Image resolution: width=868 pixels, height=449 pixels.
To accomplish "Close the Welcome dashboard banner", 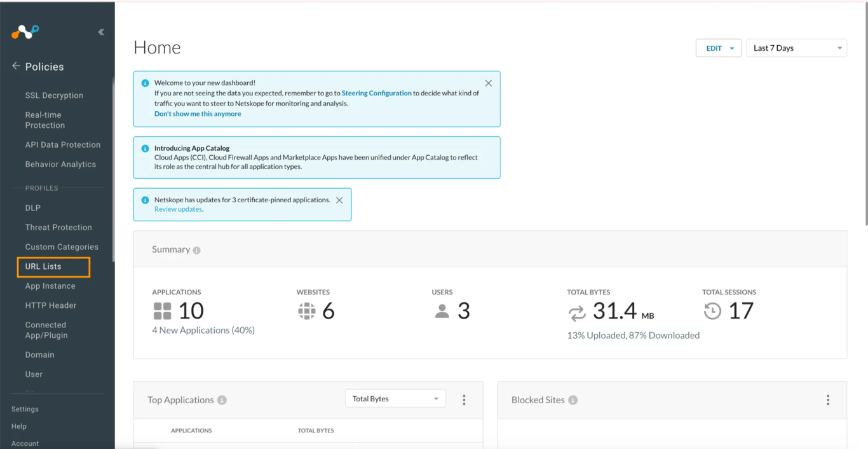I will pos(488,83).
